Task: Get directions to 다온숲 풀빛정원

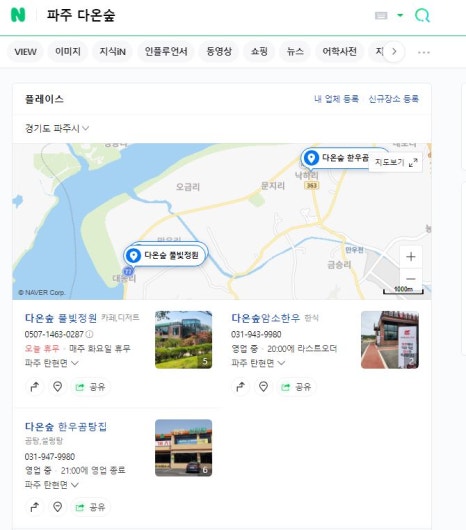Action: pos(34,387)
